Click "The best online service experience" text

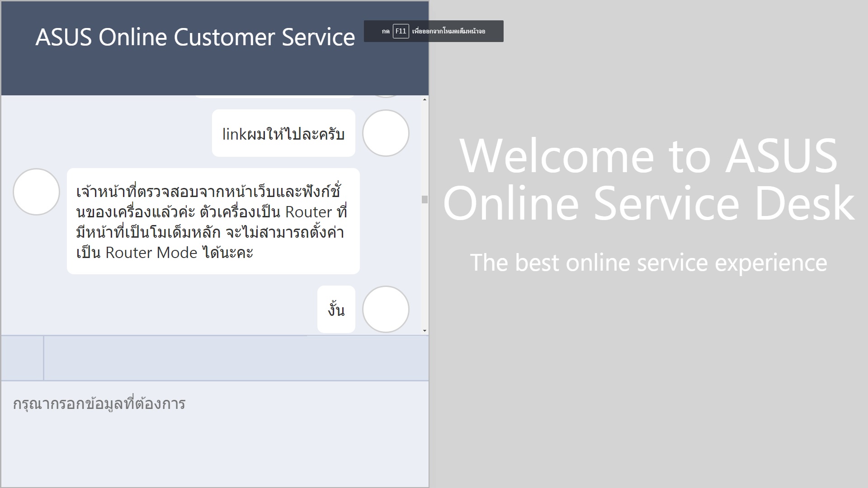point(649,263)
